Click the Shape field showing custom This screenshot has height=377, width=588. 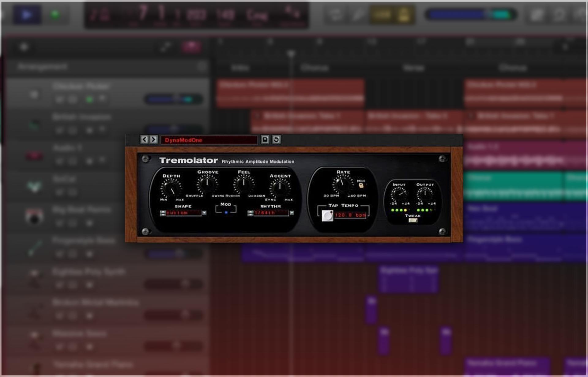click(x=183, y=213)
